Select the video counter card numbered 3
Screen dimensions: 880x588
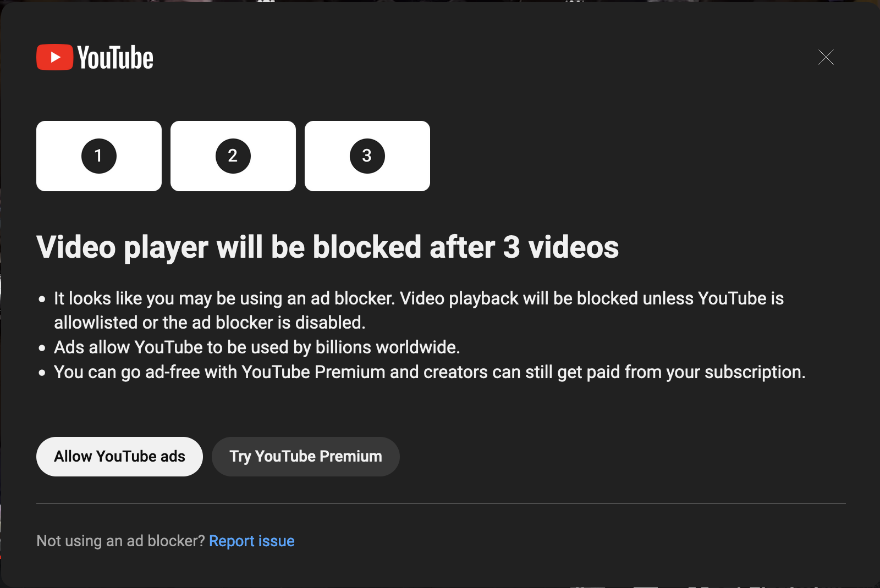[x=367, y=156]
